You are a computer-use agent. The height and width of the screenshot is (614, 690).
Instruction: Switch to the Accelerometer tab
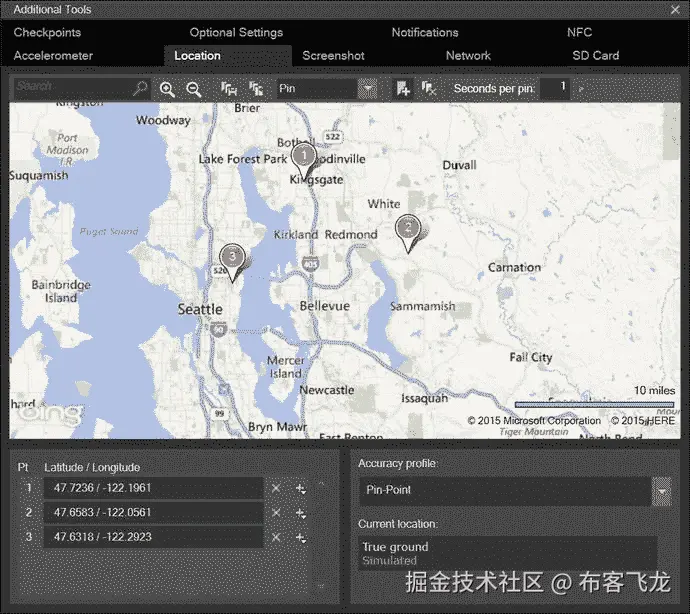(x=53, y=55)
